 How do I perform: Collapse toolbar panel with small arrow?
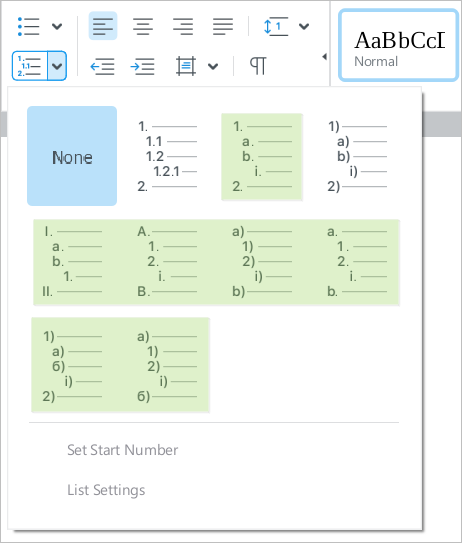point(325,56)
